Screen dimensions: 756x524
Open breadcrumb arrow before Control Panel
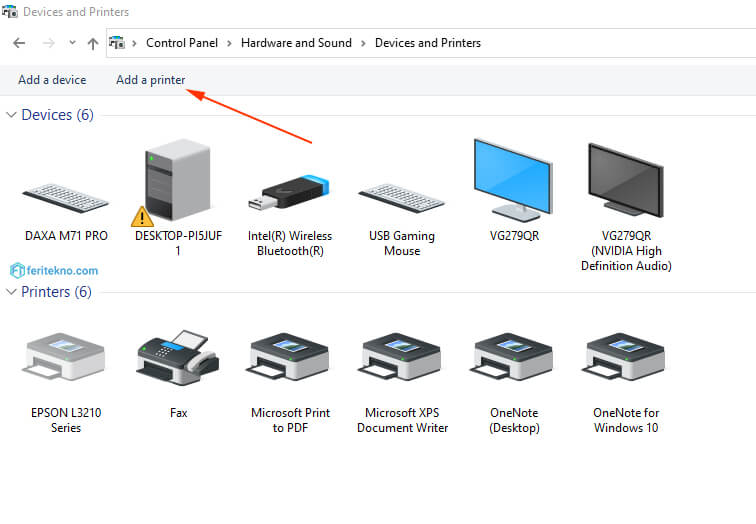click(x=135, y=43)
